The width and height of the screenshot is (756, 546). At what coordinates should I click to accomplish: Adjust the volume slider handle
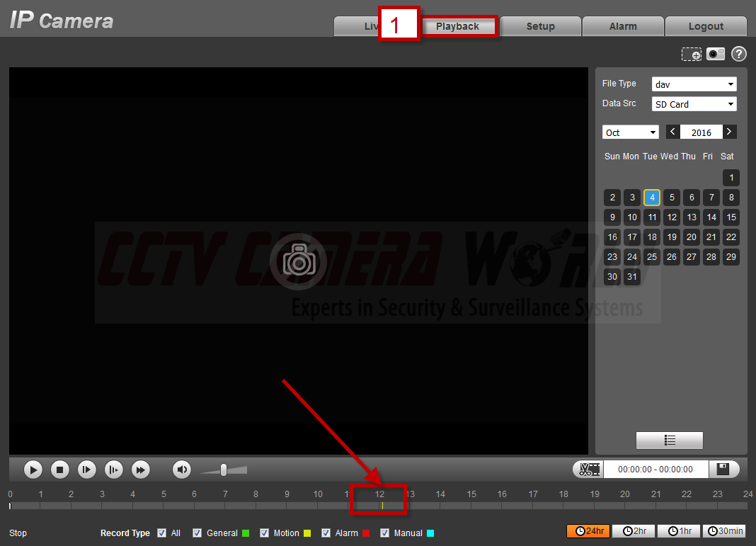pyautogui.click(x=224, y=469)
